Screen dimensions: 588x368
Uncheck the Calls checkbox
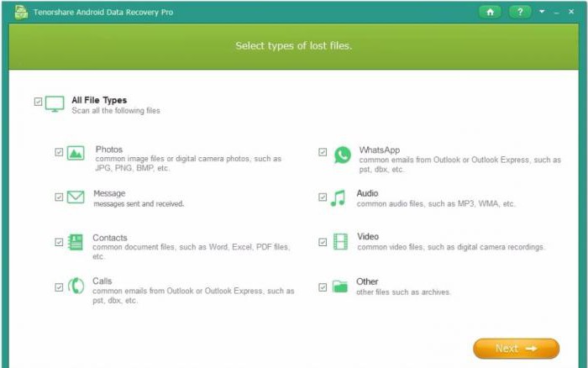(x=59, y=287)
